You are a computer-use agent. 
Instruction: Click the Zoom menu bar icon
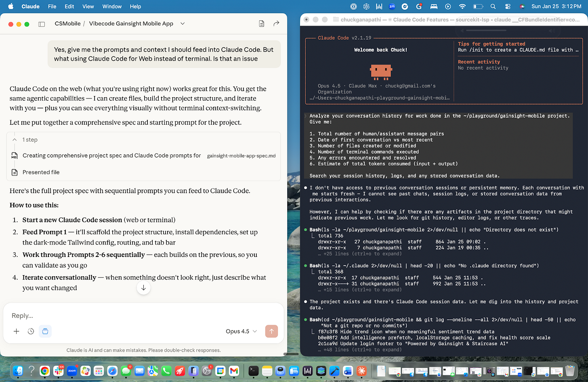(x=392, y=6)
